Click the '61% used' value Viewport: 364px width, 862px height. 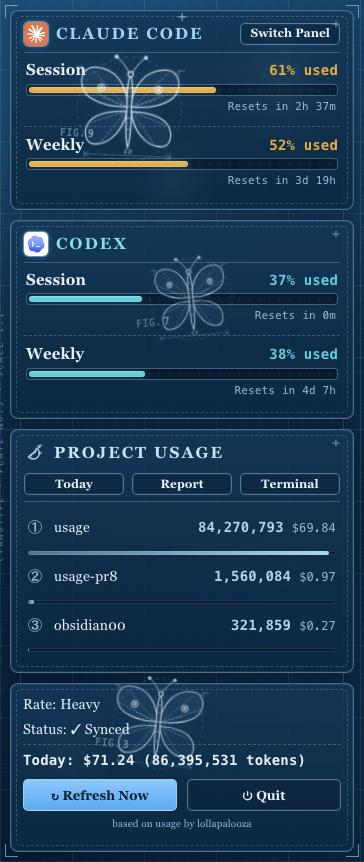point(304,70)
